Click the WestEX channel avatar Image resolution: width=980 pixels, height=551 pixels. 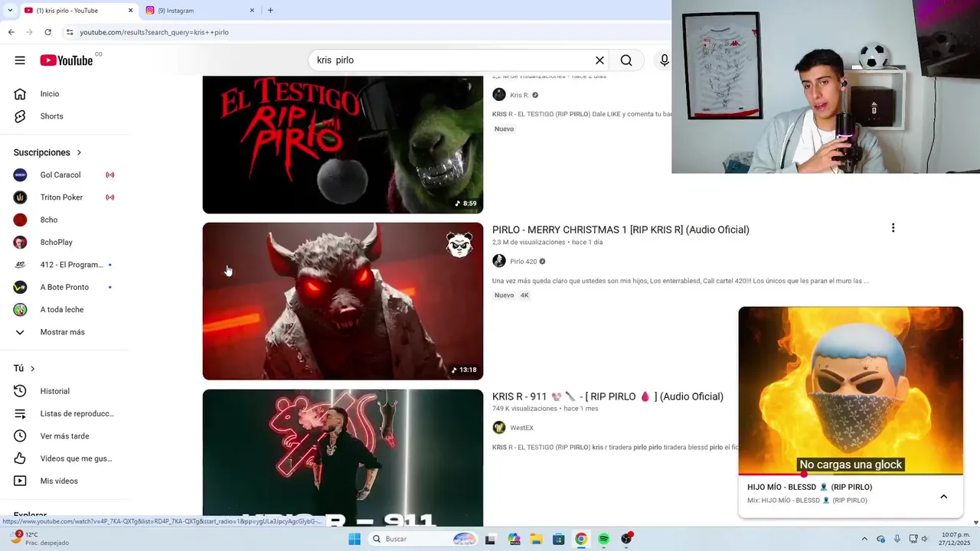pos(499,428)
